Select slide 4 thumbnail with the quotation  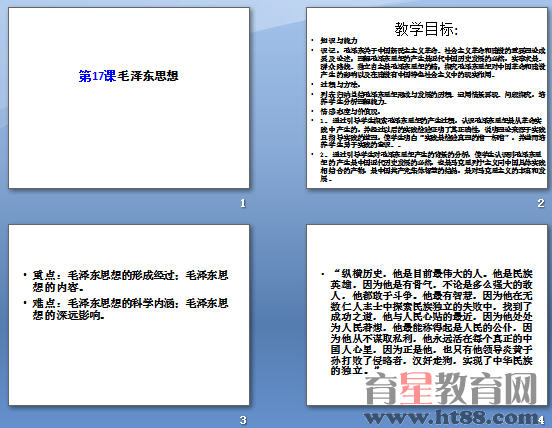click(427, 315)
